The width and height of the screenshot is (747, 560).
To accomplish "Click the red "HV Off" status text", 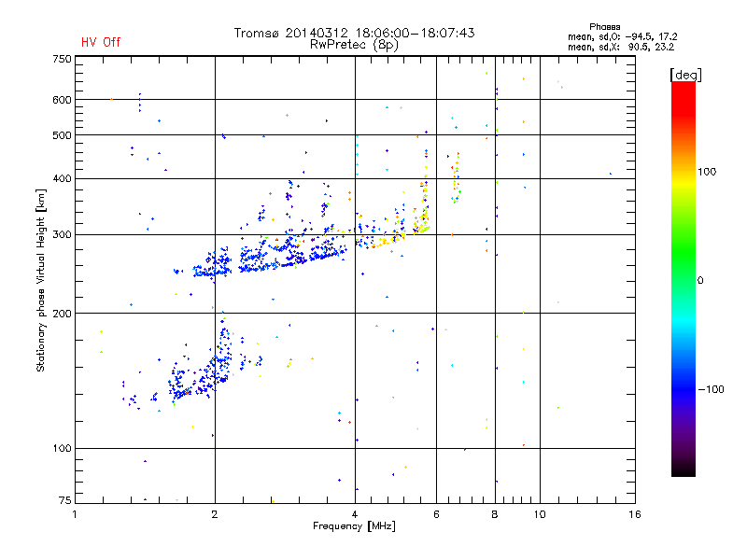I will tap(101, 42).
